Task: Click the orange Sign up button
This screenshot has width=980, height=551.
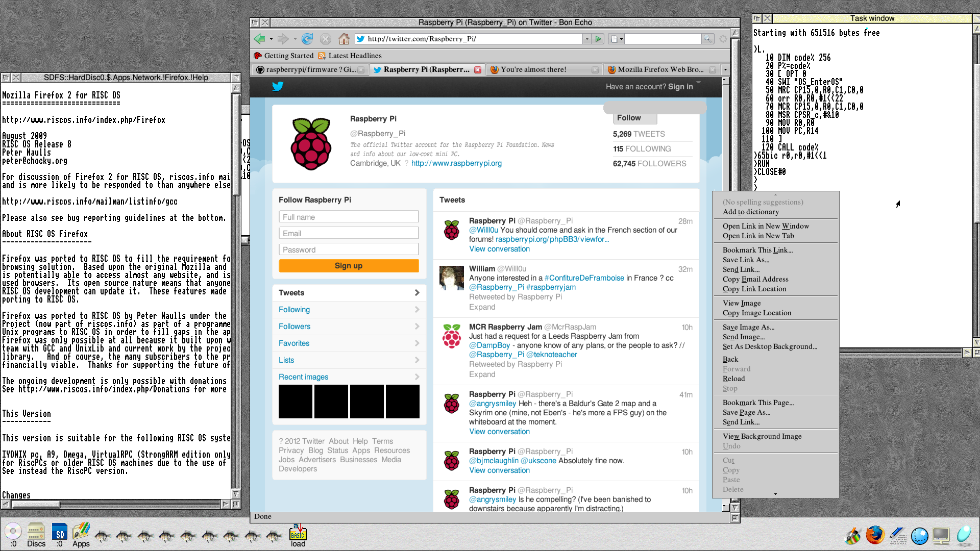Action: [x=349, y=266]
